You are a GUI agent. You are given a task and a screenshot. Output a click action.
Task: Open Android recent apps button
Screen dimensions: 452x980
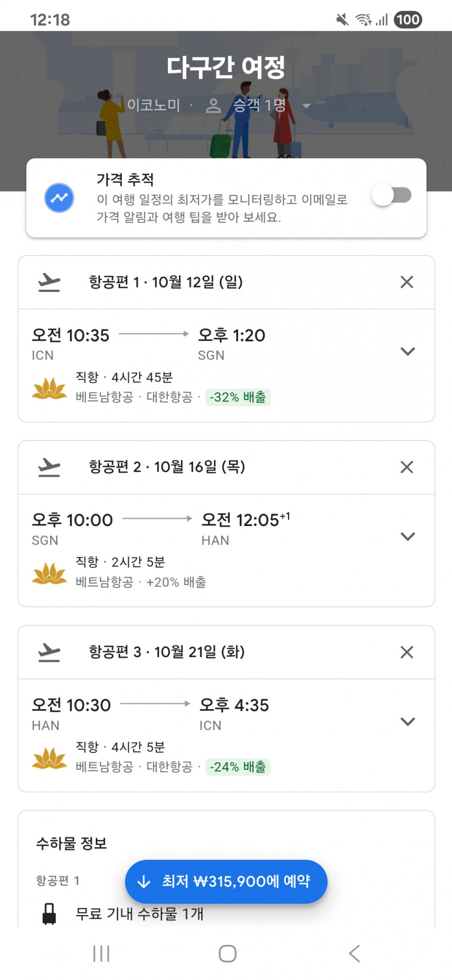click(101, 953)
